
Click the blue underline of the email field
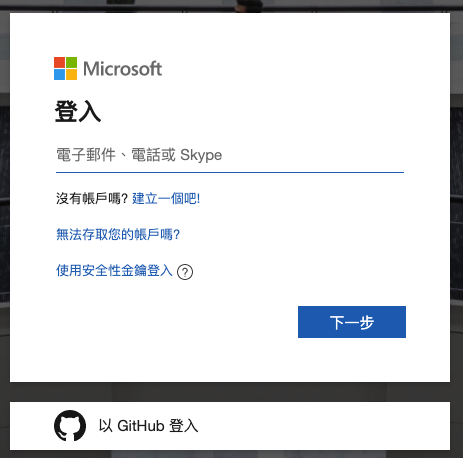[230, 172]
